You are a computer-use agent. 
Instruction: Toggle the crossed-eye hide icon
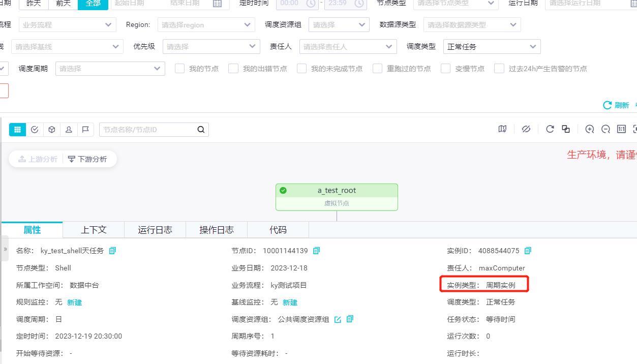[x=526, y=129]
